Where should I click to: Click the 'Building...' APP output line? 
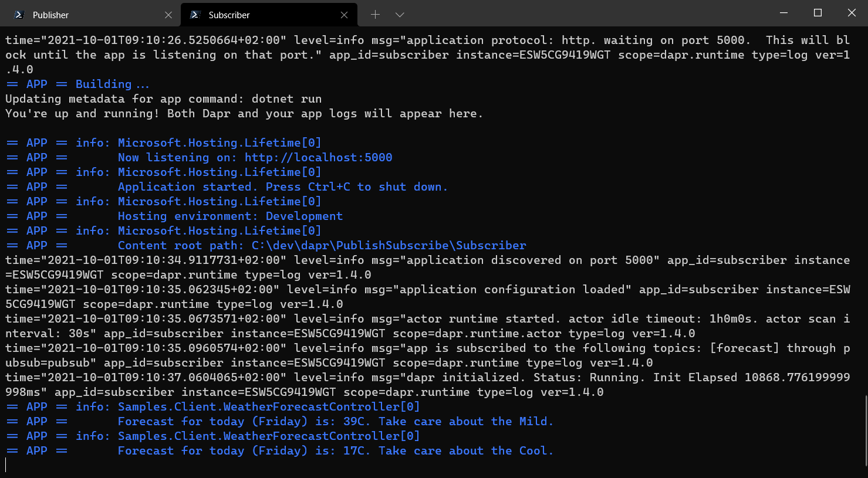(x=112, y=84)
